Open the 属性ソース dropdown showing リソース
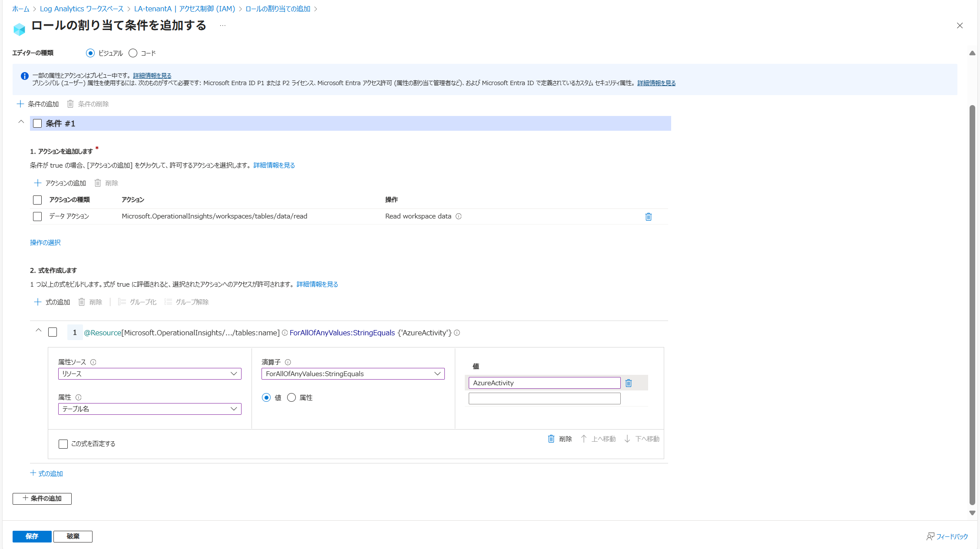 click(149, 374)
